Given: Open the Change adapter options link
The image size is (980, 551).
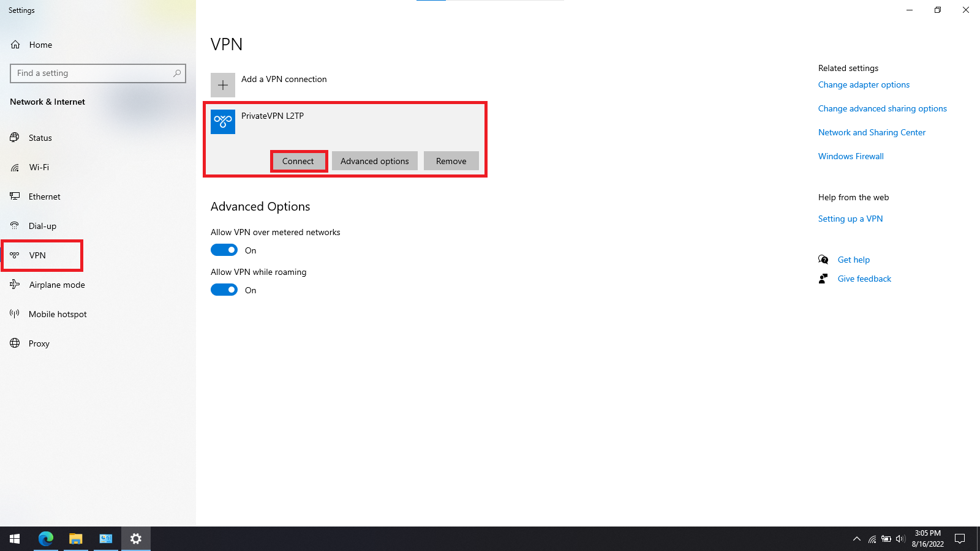Looking at the screenshot, I should [x=864, y=84].
